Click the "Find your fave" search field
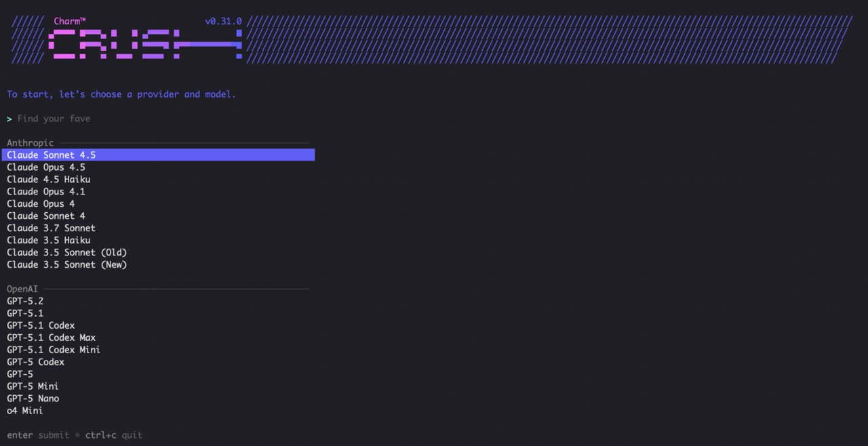This screenshot has height=446, width=868. pos(54,119)
